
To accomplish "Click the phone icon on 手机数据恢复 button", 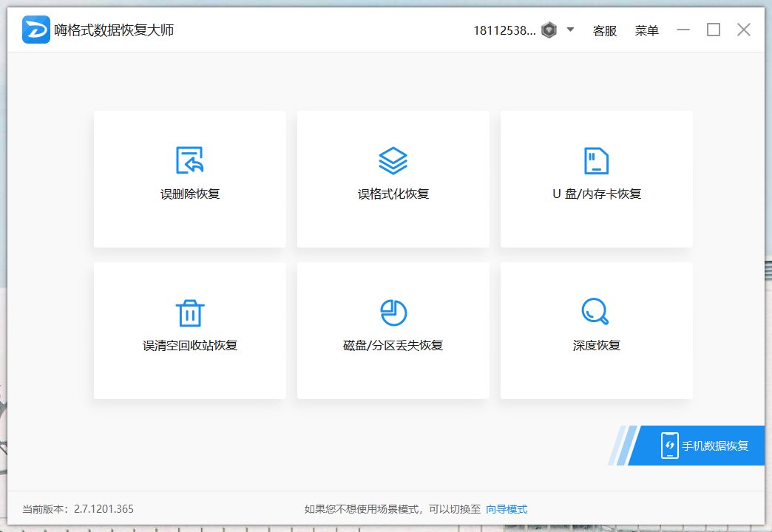I will pyautogui.click(x=669, y=445).
